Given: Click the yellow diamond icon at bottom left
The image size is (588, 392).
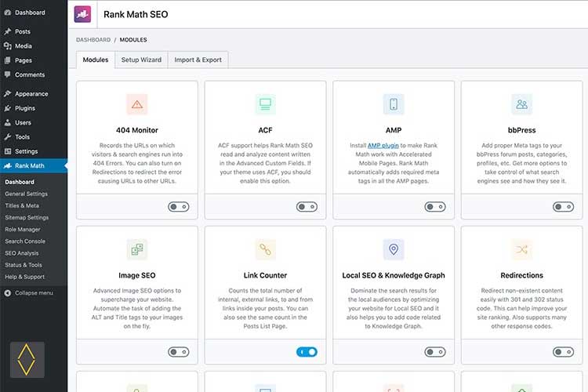Looking at the screenshot, I should point(27,360).
